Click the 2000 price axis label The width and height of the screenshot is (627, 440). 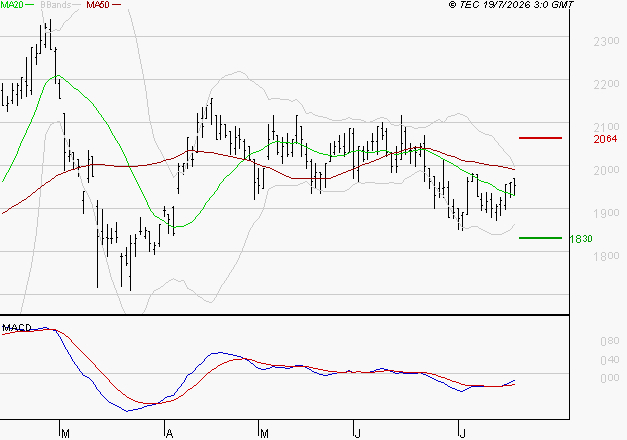606,170
